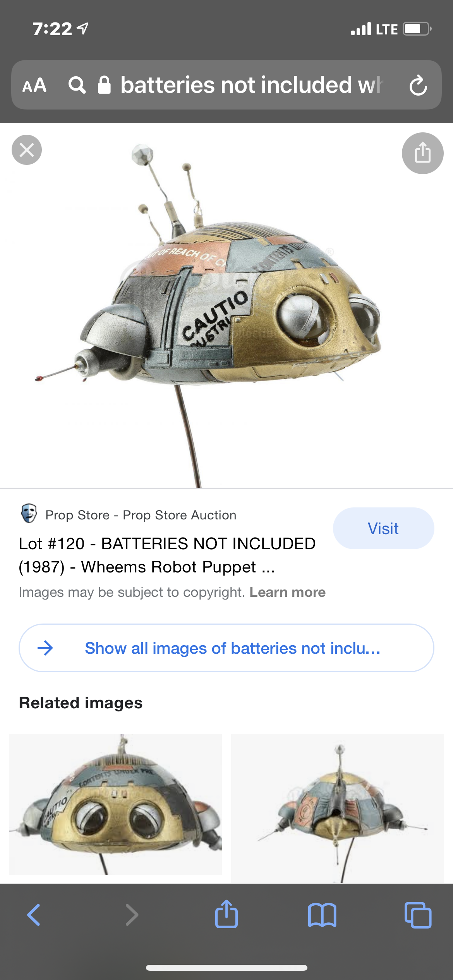Tap the share icon on image preview
The image size is (453, 980).
pos(422,153)
